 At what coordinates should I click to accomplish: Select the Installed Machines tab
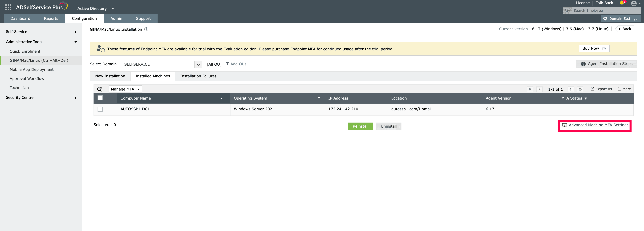click(153, 76)
